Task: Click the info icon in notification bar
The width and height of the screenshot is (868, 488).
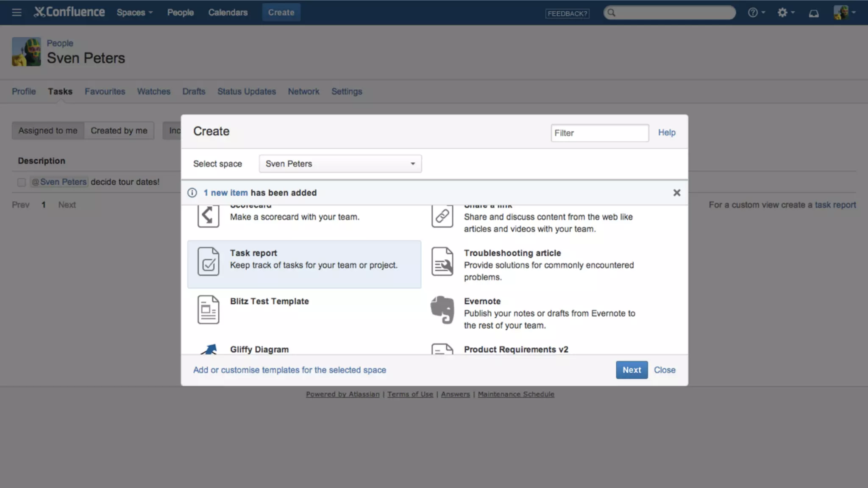Action: pos(192,193)
